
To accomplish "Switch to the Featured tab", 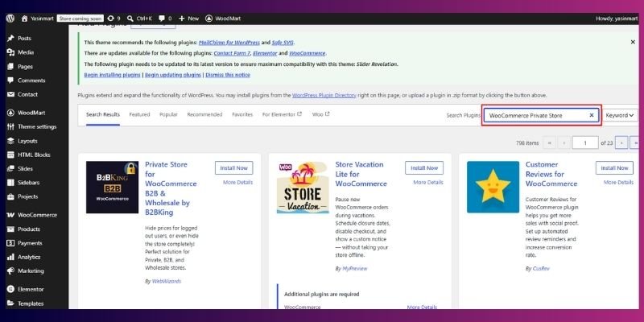I will pyautogui.click(x=139, y=114).
